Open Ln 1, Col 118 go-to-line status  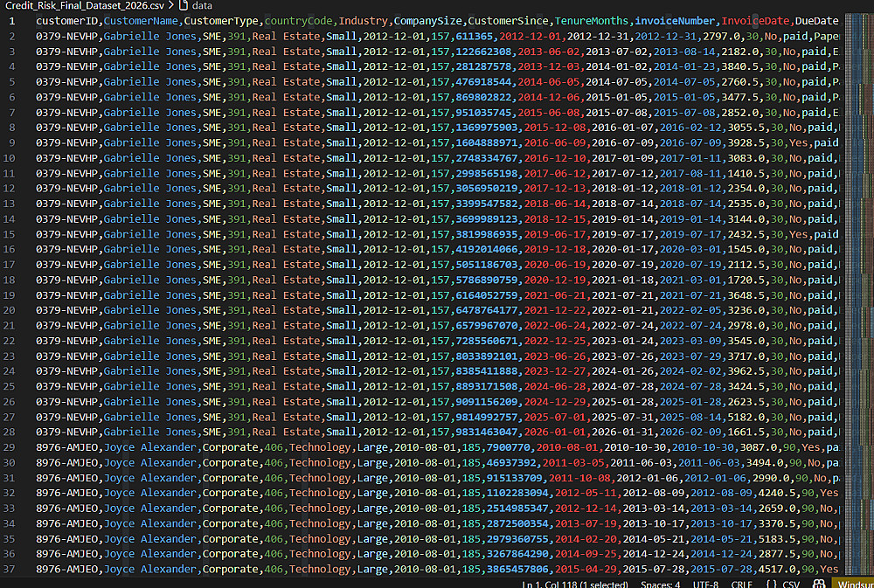pyautogui.click(x=575, y=585)
